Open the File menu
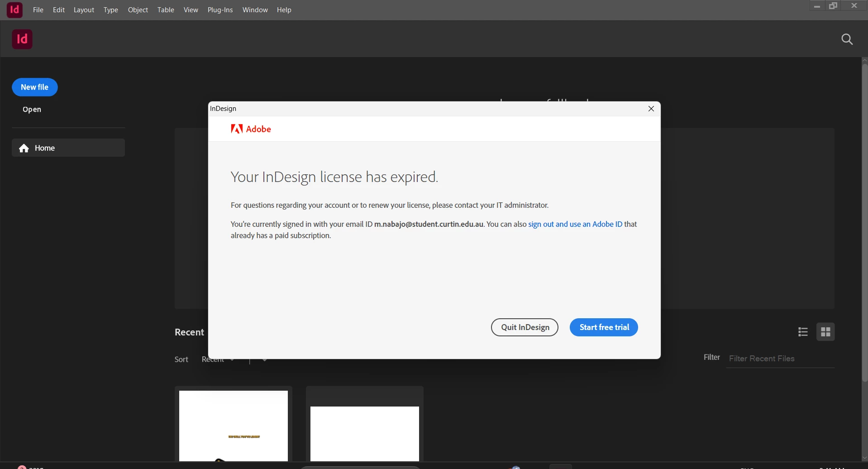Image resolution: width=868 pixels, height=469 pixels. [38, 10]
